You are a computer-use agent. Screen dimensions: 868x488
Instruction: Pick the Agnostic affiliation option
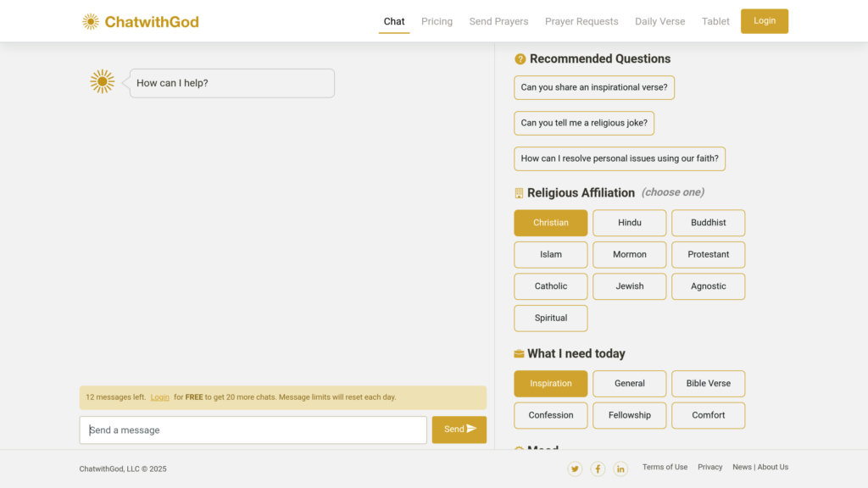coord(708,286)
